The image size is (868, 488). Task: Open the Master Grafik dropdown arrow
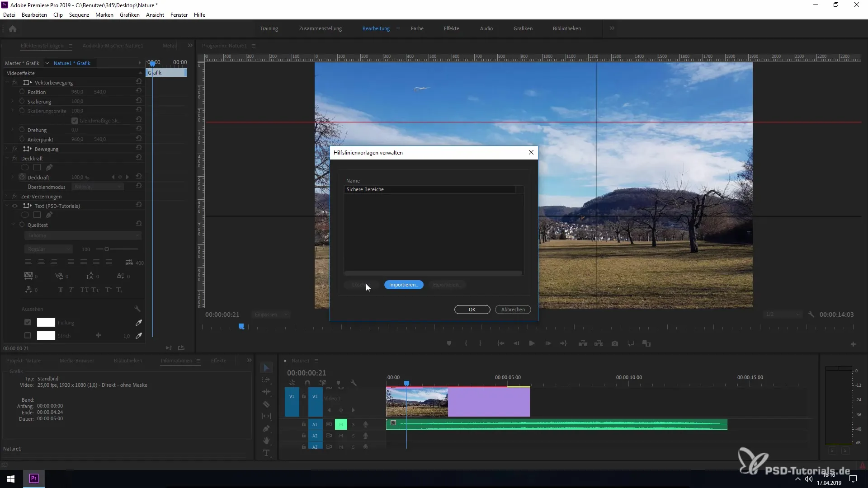pos(47,63)
